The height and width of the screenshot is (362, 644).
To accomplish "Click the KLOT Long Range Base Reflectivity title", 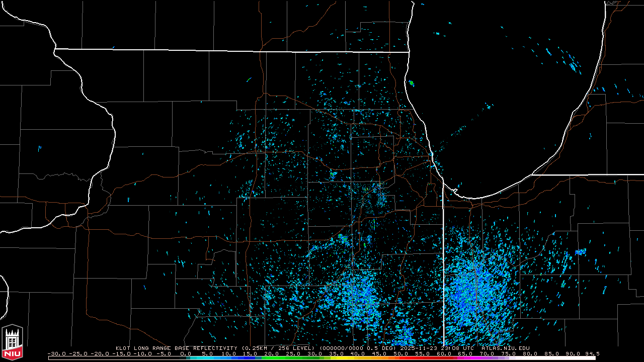I will tap(176, 348).
